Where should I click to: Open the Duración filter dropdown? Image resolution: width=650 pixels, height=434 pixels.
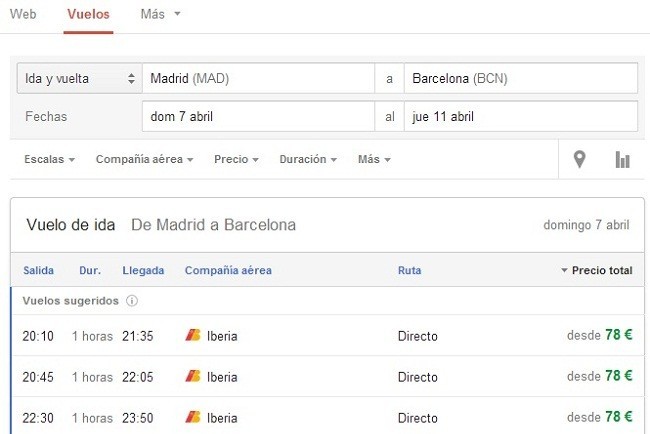[x=308, y=159]
